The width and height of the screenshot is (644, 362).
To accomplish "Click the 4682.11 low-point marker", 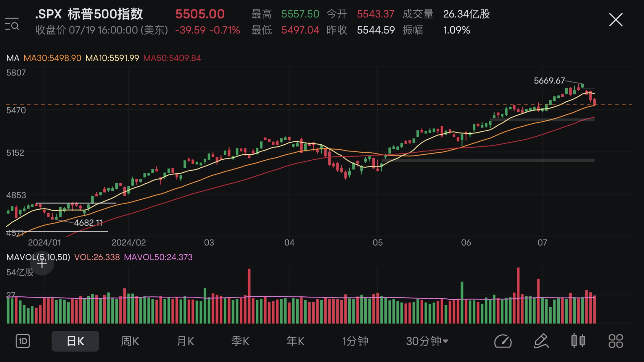I will coord(88,223).
